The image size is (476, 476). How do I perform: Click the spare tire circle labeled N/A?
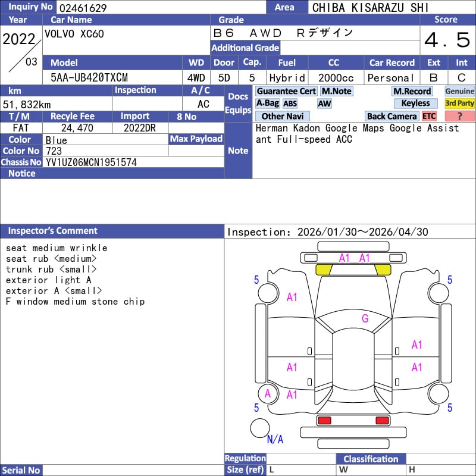[x=260, y=428]
